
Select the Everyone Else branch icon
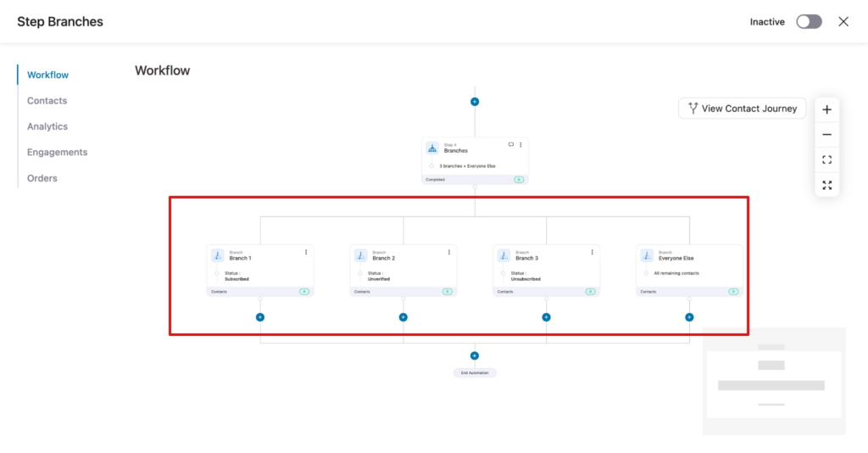point(647,255)
